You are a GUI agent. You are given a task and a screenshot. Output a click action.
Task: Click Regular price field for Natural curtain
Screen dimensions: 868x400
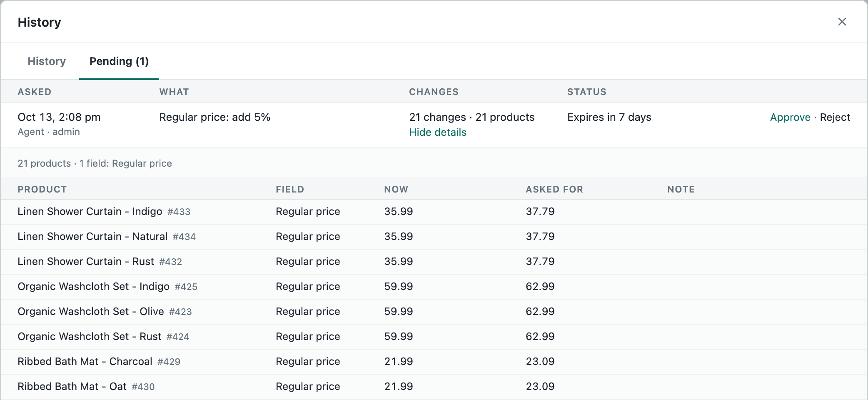pyautogui.click(x=308, y=237)
